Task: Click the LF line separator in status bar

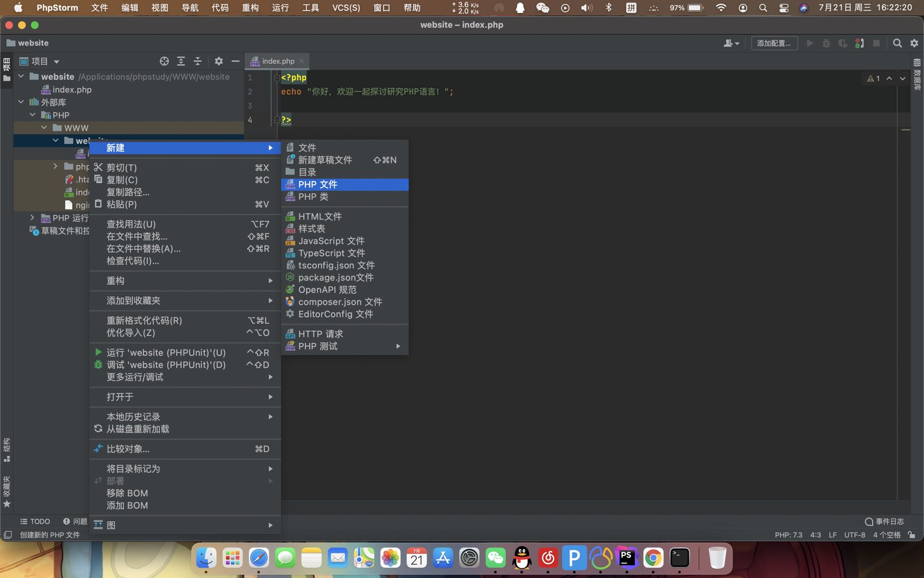Action: 833,535
